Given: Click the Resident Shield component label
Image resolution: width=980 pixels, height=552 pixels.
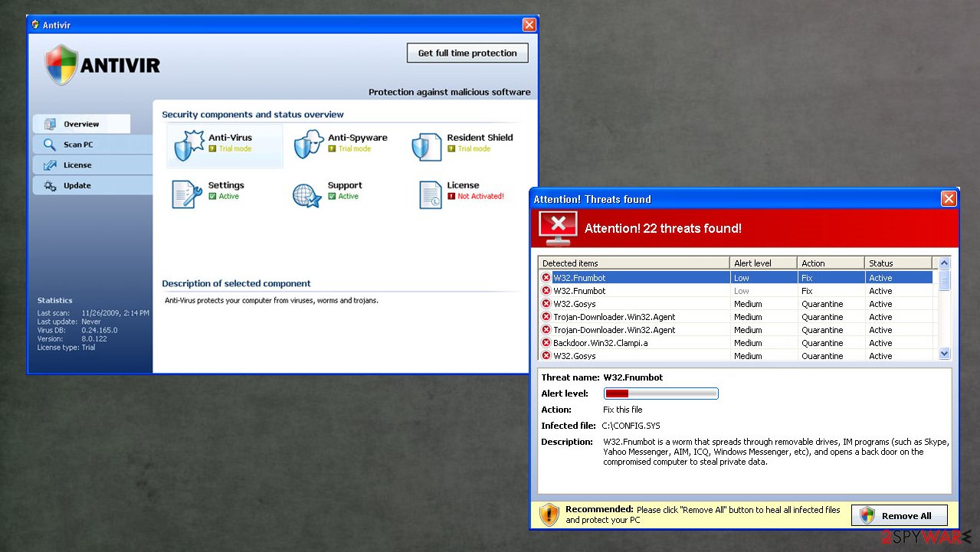Looking at the screenshot, I should pyautogui.click(x=480, y=138).
